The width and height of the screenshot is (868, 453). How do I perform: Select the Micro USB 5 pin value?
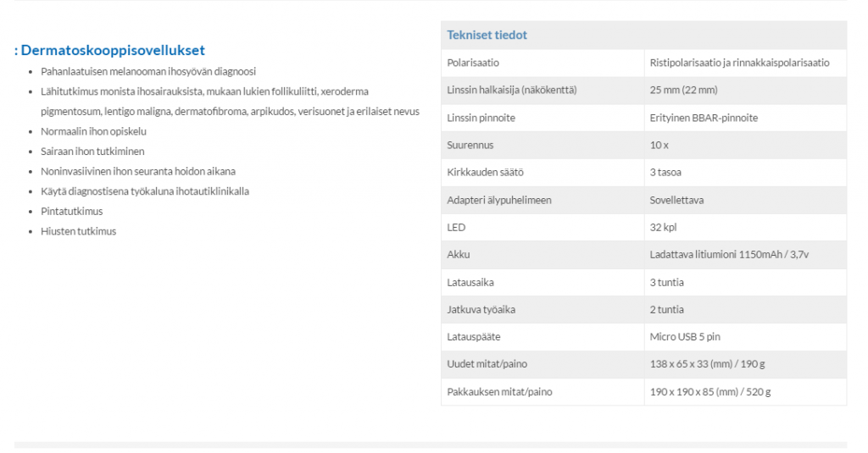point(685,337)
